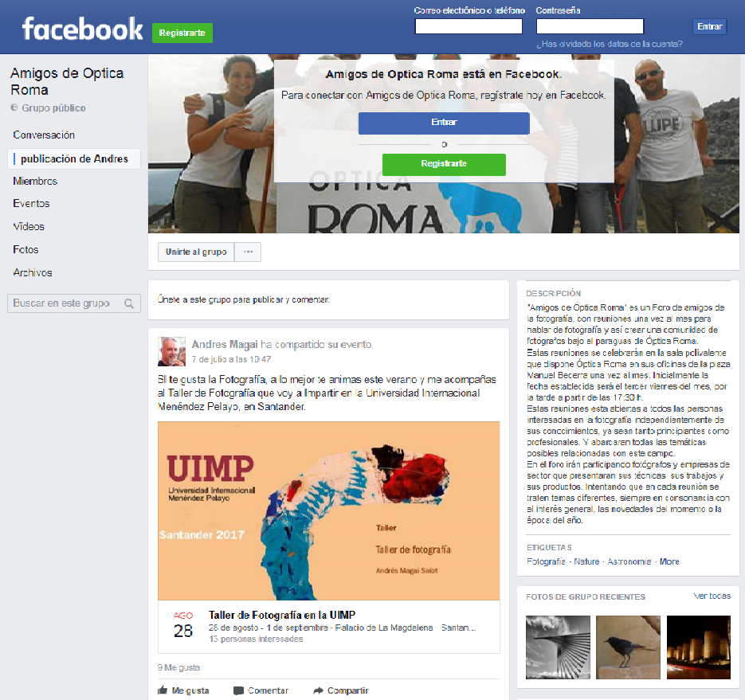Click the Astronomía tag
Screen dimensions: 745x700
click(x=629, y=561)
